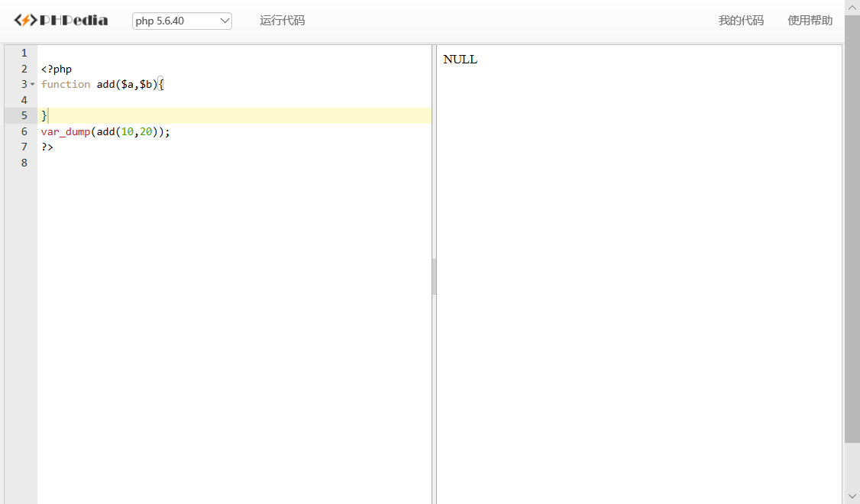Open 我的代码 link

[741, 21]
